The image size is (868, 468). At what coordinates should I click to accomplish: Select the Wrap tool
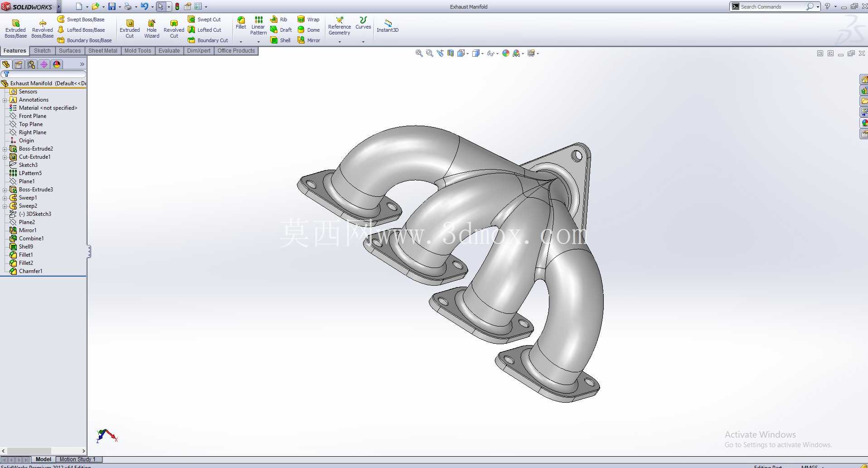pos(308,19)
